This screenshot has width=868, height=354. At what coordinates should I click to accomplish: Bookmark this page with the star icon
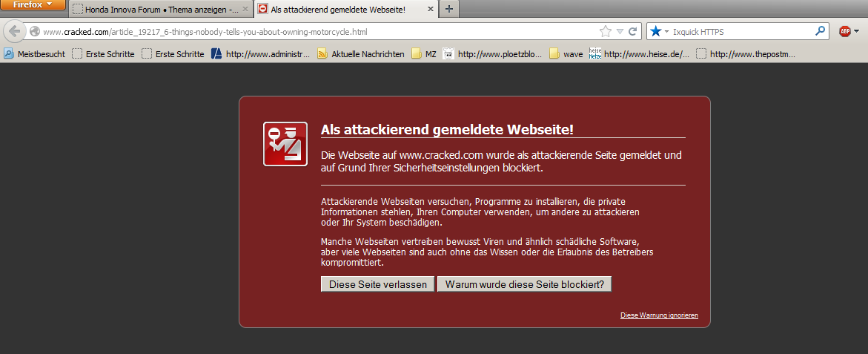click(606, 32)
